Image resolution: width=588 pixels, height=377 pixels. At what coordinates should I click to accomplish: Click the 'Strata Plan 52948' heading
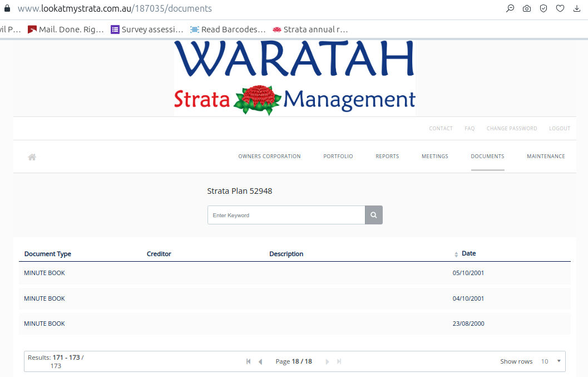pyautogui.click(x=240, y=191)
